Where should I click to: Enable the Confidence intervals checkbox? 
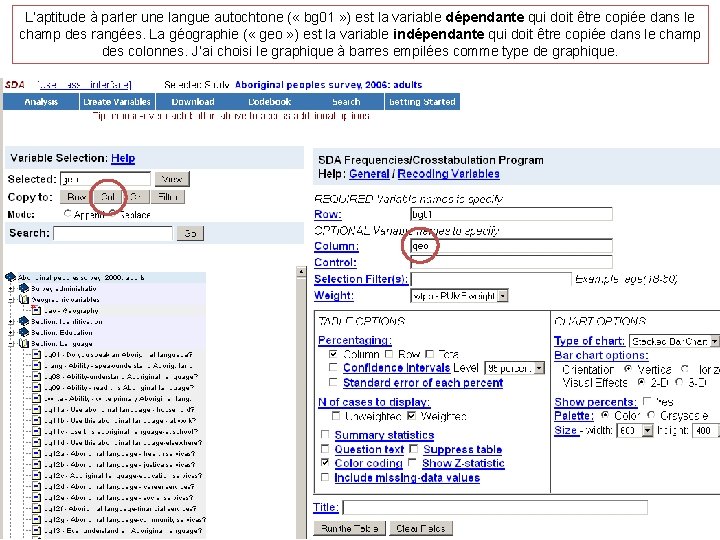(x=333, y=367)
